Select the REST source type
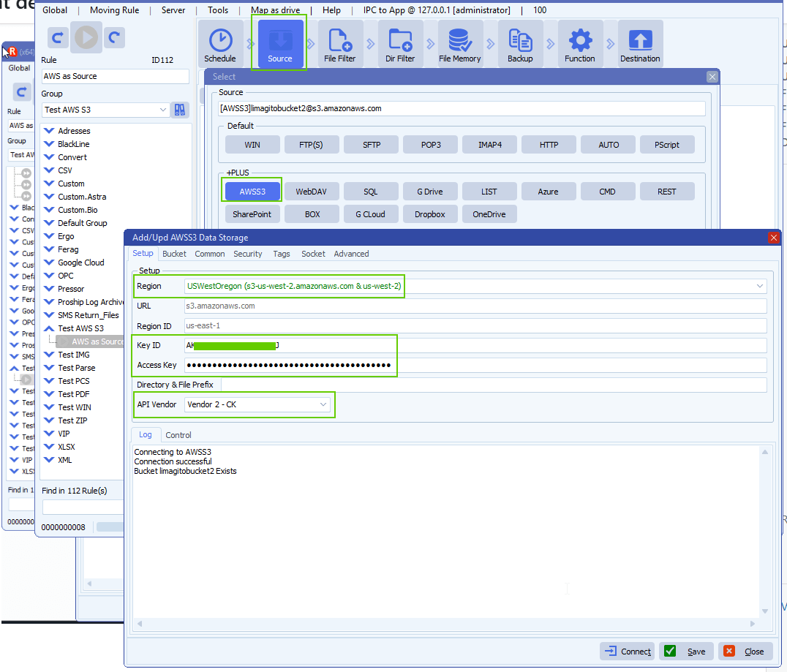Screen dimensions: 787x672 [x=666, y=192]
